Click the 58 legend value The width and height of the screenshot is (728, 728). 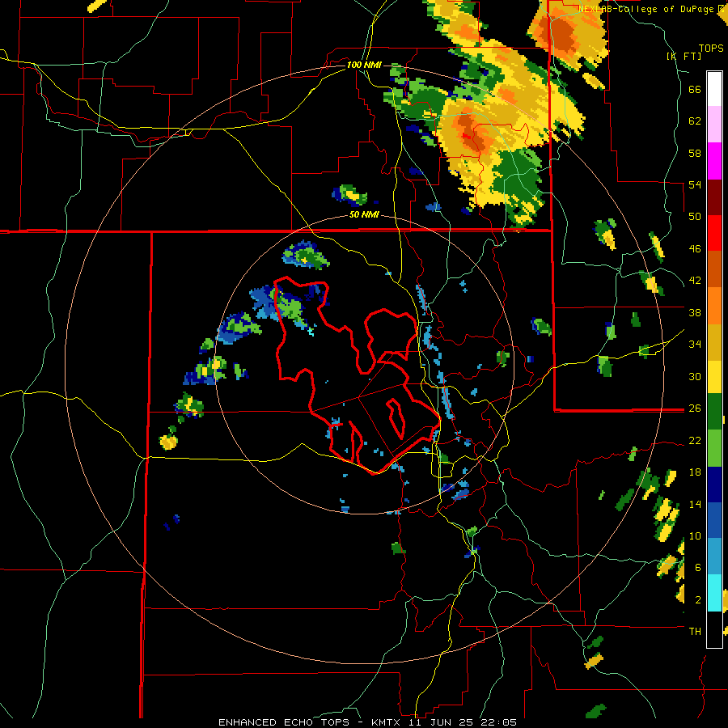tap(695, 153)
